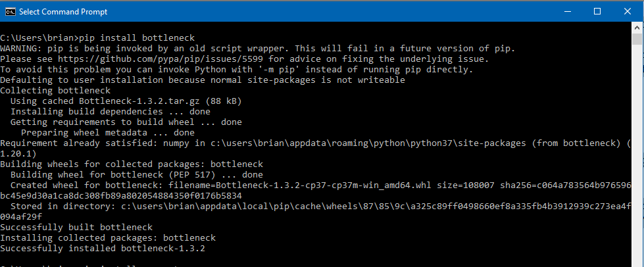The width and height of the screenshot is (644, 267).
Task: Click the GitHub pip issues 5599 URL
Action: pyautogui.click(x=157, y=59)
